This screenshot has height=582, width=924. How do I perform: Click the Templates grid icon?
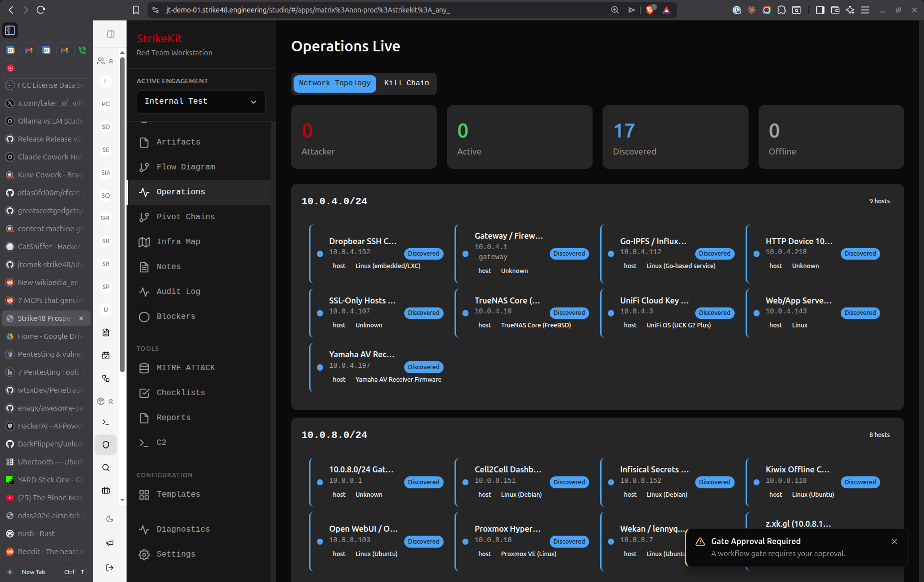click(x=144, y=495)
